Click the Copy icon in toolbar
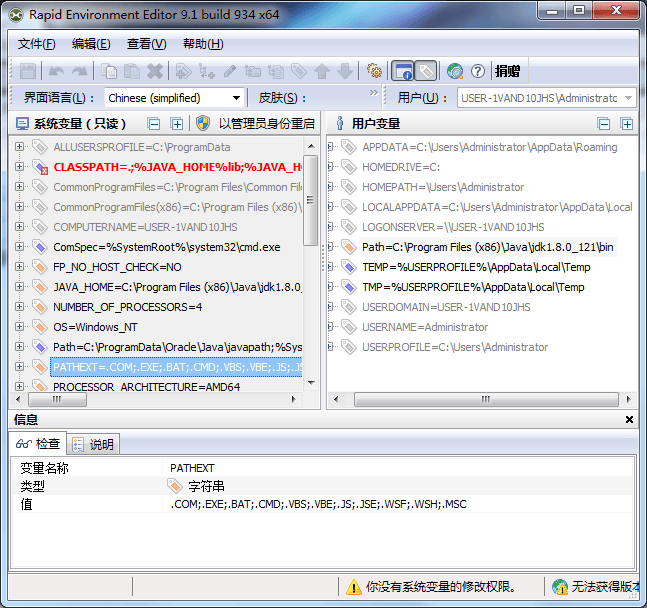Viewport: 647px width, 608px height. 109,71
